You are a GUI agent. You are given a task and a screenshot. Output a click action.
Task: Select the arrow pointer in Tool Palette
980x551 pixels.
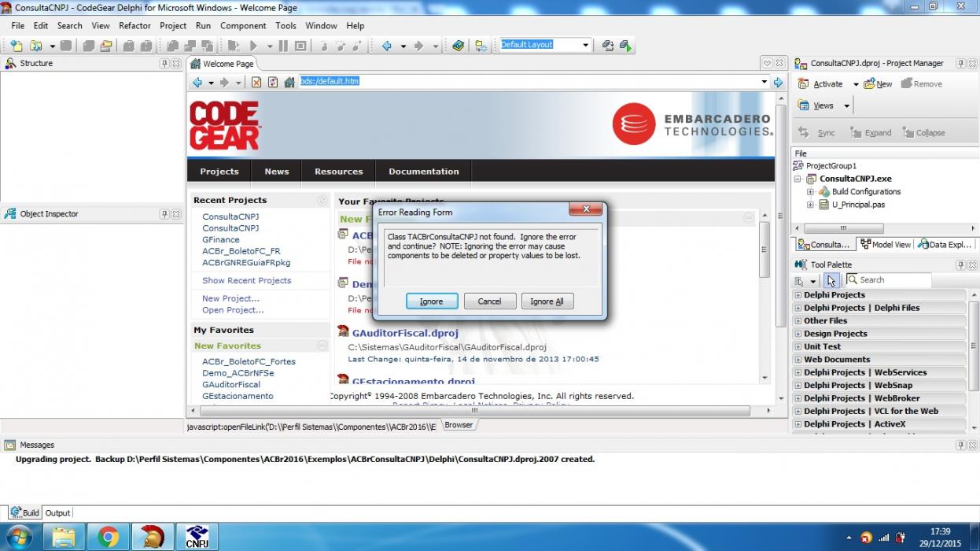click(x=831, y=280)
